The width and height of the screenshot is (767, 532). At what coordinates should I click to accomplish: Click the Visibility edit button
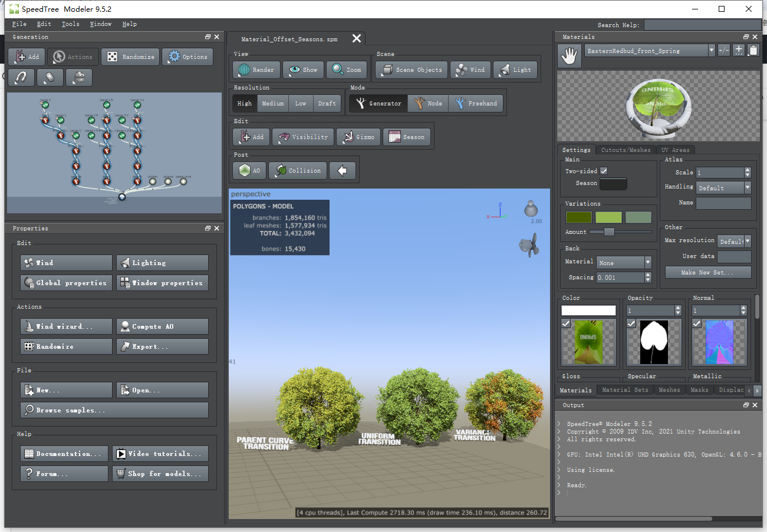click(303, 137)
